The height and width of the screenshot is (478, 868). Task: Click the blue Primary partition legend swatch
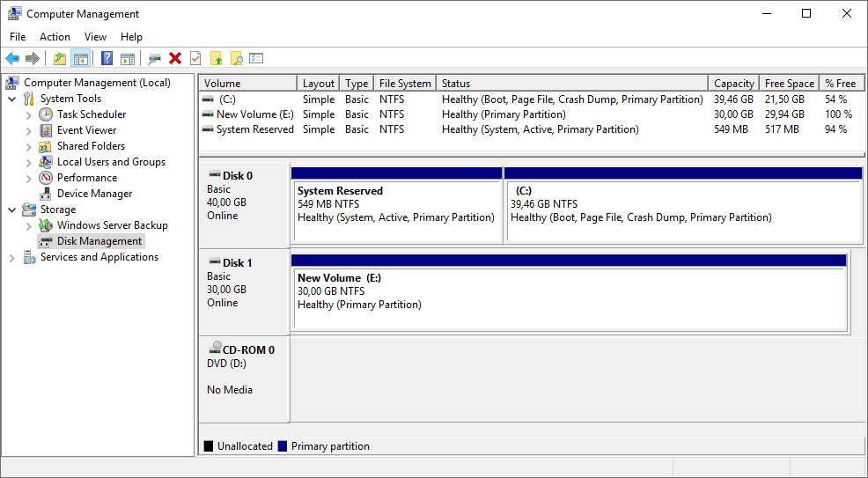(x=283, y=446)
